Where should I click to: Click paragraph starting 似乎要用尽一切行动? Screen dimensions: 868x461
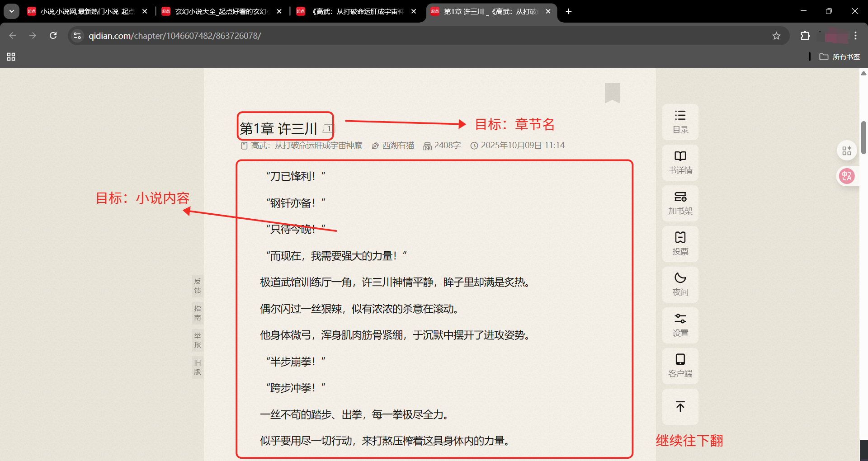click(x=385, y=441)
